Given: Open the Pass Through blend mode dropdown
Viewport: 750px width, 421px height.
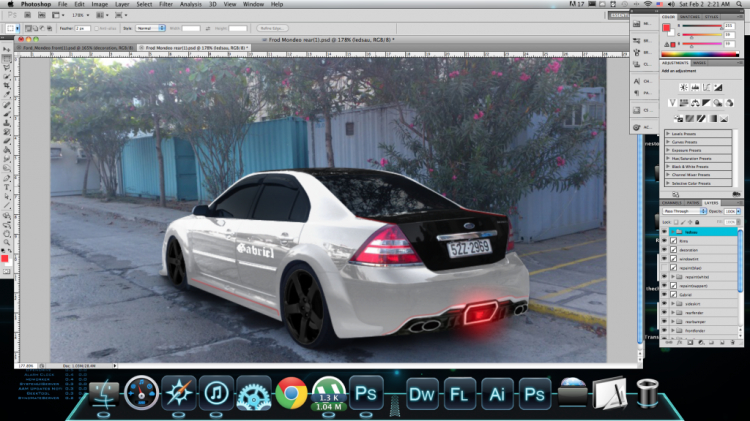Looking at the screenshot, I should coord(684,211).
